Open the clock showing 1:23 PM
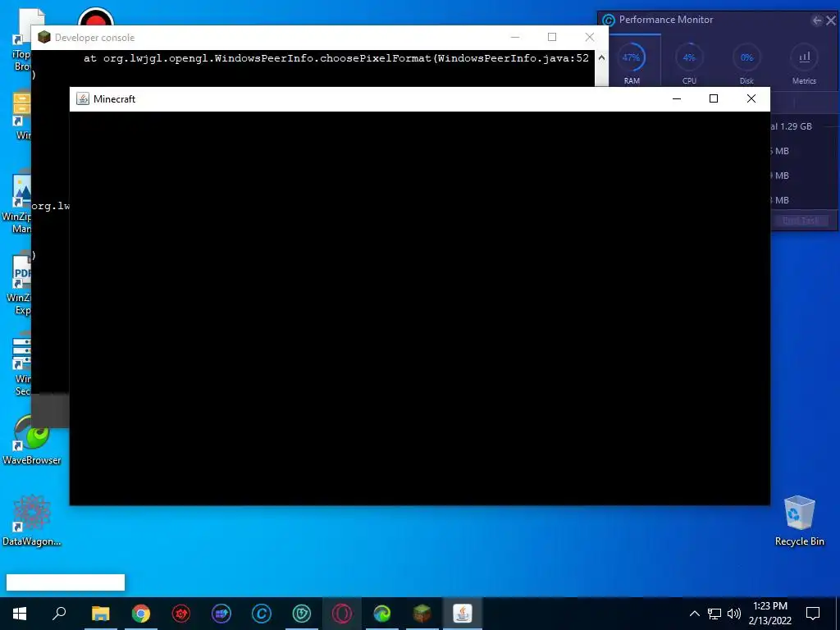This screenshot has height=630, width=840. [769, 614]
